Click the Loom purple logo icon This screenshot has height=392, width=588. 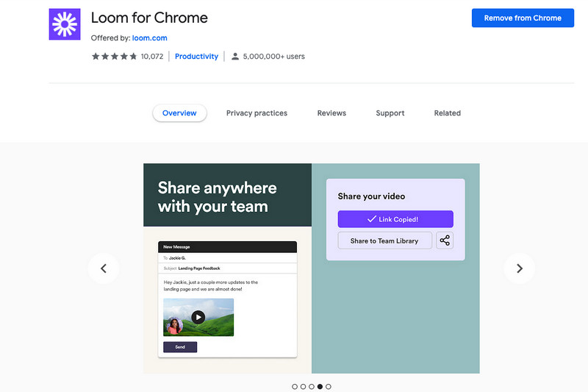click(x=65, y=24)
